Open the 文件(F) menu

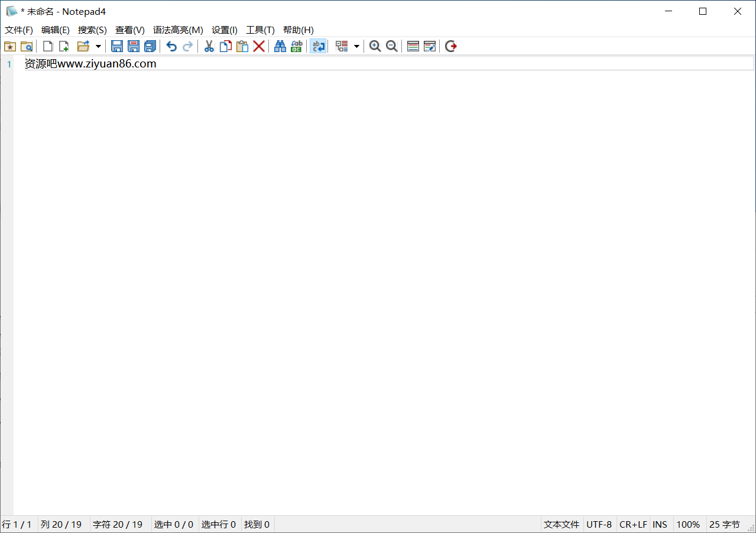[19, 30]
